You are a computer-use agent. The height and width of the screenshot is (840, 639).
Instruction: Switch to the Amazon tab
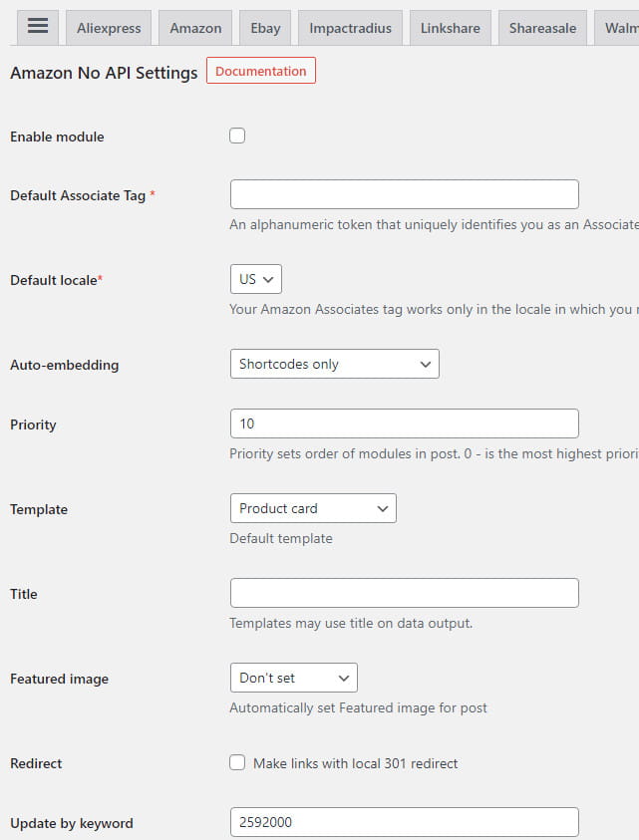[195, 28]
